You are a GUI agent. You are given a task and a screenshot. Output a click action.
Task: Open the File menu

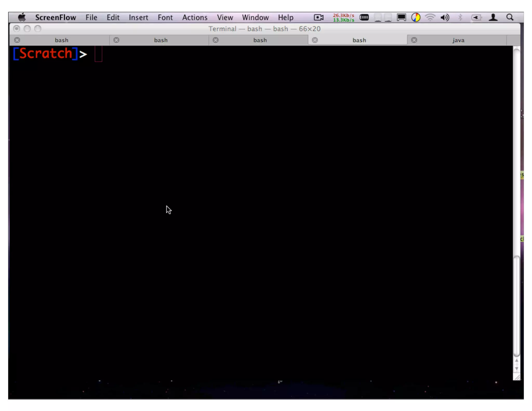click(x=91, y=17)
